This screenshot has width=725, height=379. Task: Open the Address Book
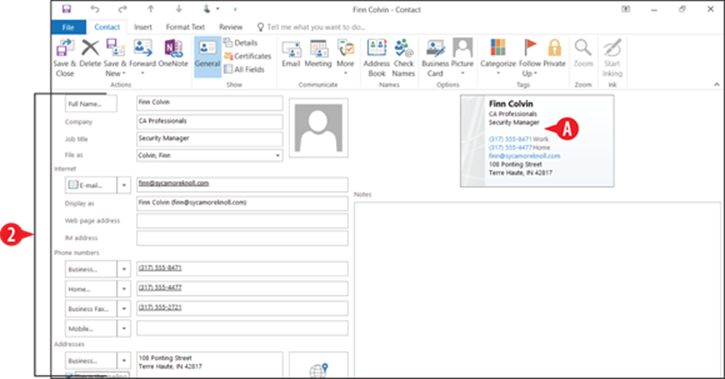click(x=377, y=58)
